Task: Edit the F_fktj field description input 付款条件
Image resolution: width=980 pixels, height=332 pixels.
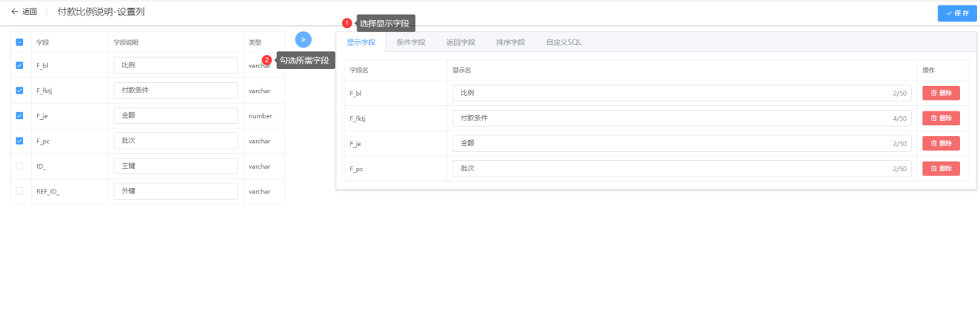Action: (176, 91)
